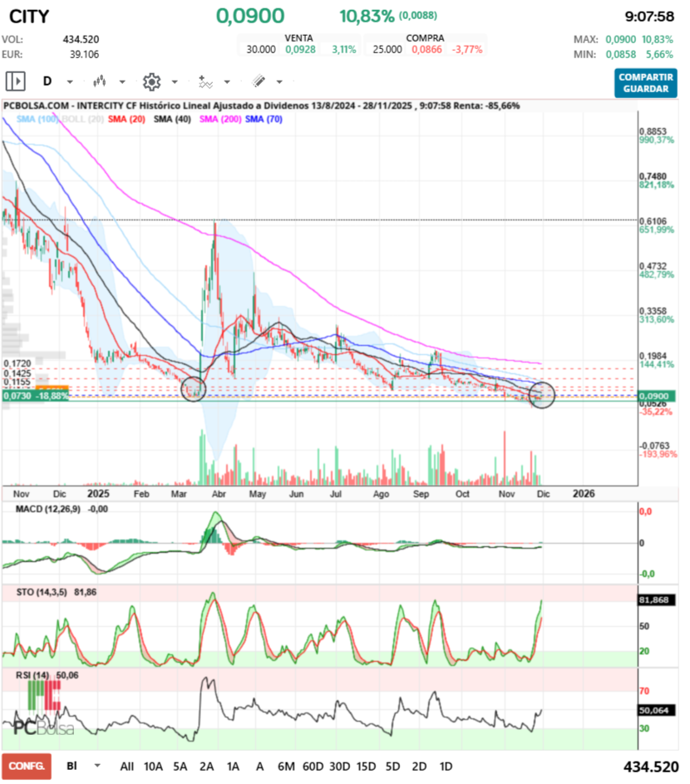
Task: Open the BI dropdown arrow
Action: pos(97,766)
